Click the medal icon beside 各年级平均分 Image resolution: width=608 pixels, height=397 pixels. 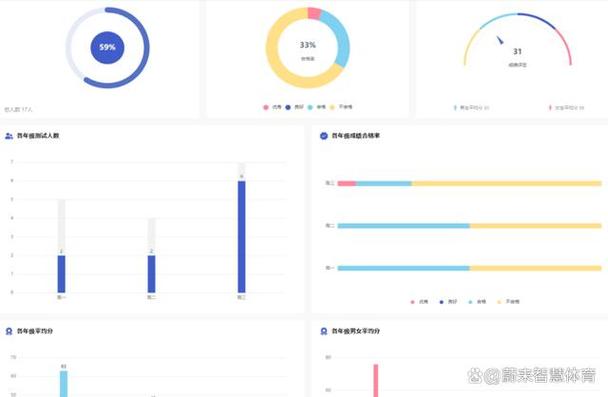tap(9, 331)
